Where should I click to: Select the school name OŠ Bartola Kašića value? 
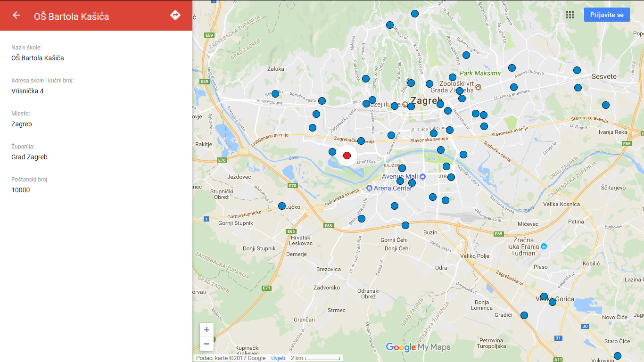pyautogui.click(x=38, y=58)
